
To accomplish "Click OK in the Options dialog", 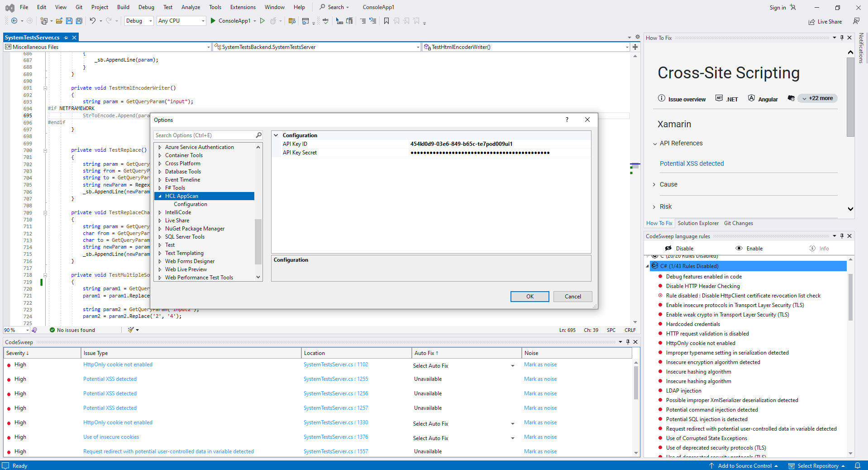I will coord(530,297).
